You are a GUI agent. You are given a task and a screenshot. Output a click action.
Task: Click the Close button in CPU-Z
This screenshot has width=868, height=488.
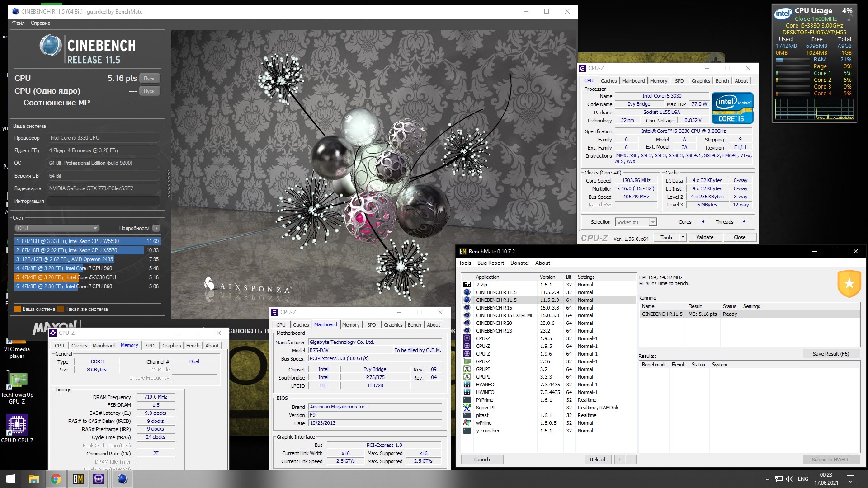[x=740, y=237]
